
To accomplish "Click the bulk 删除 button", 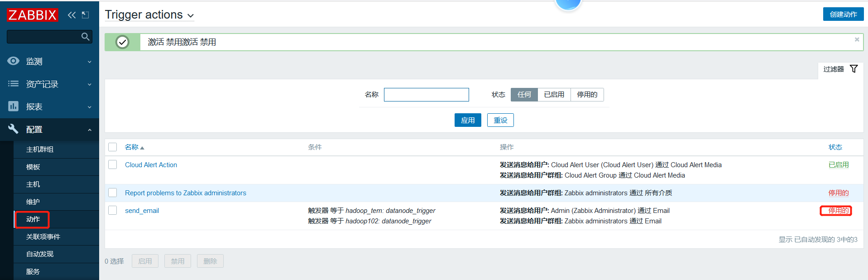I will 210,261.
